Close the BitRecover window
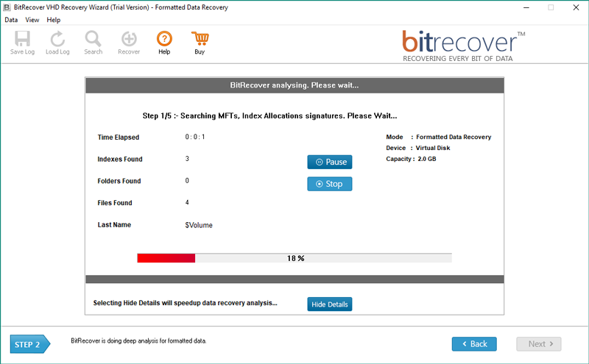 [576, 7]
